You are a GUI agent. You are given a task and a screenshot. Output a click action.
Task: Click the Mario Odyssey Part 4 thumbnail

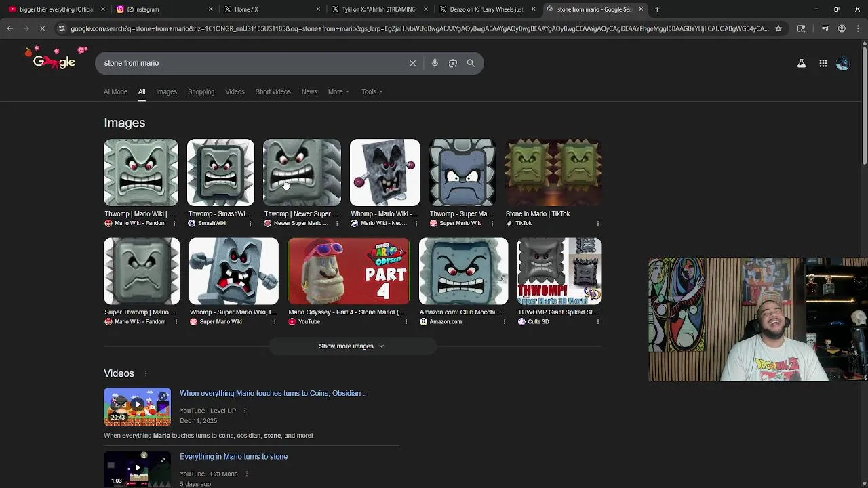click(x=349, y=271)
